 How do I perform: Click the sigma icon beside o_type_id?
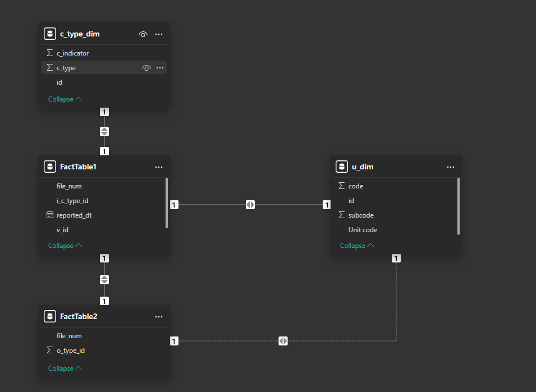[49, 350]
